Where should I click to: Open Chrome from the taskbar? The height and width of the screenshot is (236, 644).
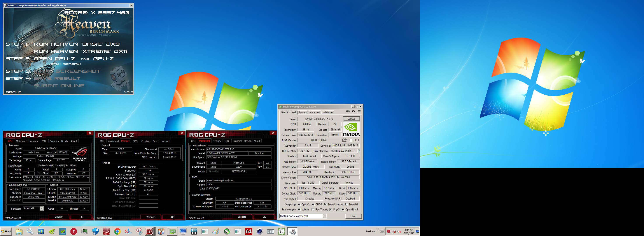click(x=117, y=231)
